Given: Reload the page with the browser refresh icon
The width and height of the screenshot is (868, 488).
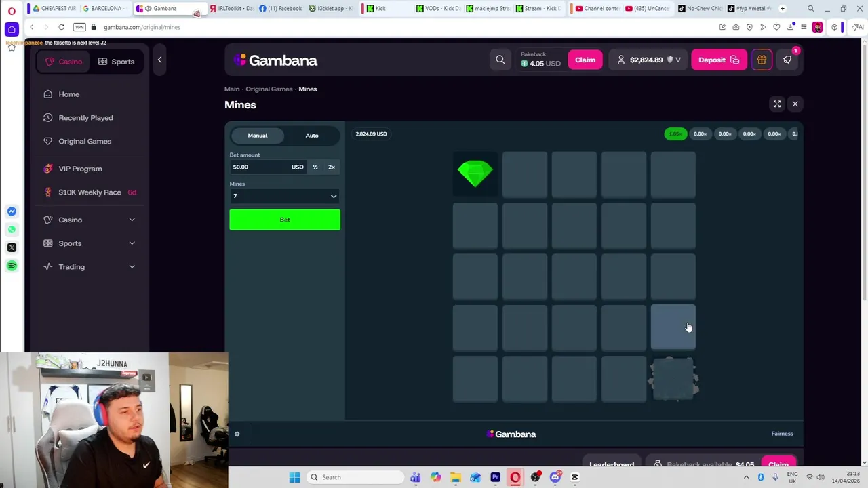Looking at the screenshot, I should click(x=61, y=27).
